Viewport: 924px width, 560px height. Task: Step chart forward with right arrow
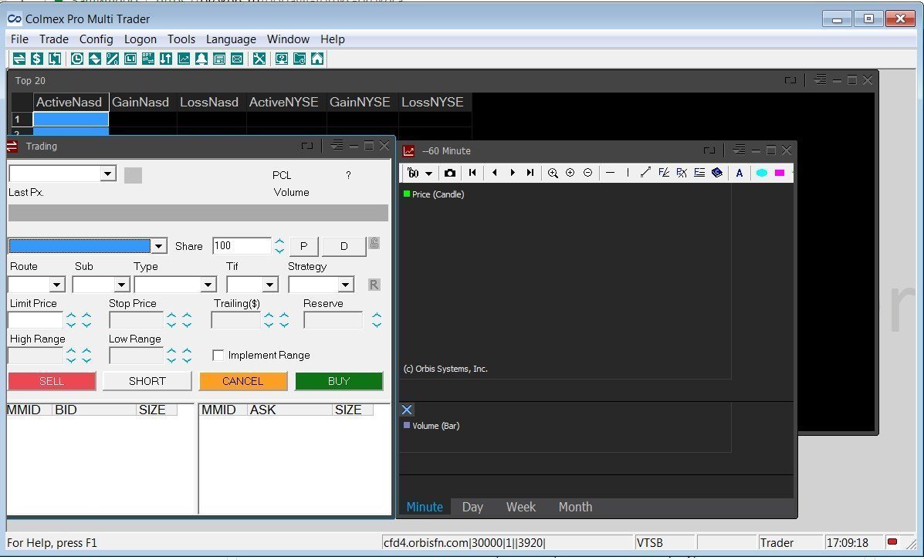click(x=512, y=173)
